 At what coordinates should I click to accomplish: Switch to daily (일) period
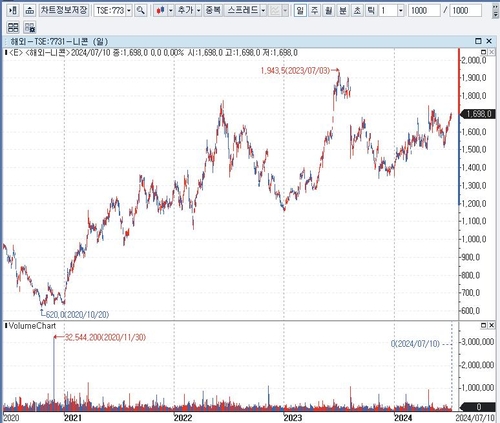(300, 11)
